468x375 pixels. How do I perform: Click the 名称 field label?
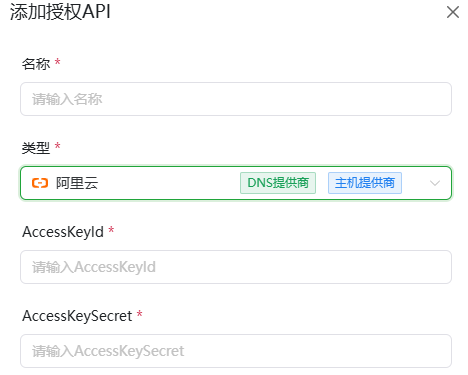[x=36, y=63]
